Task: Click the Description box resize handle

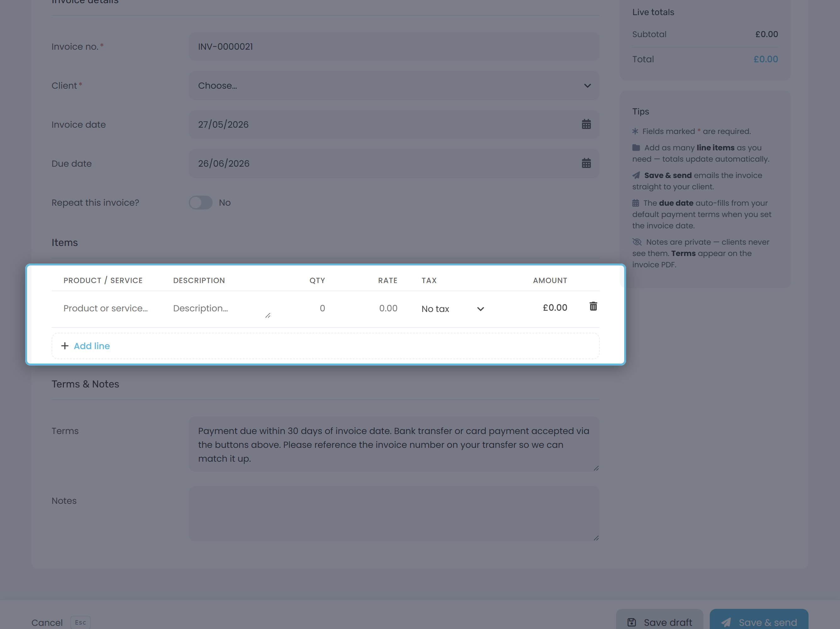Action: tap(268, 315)
